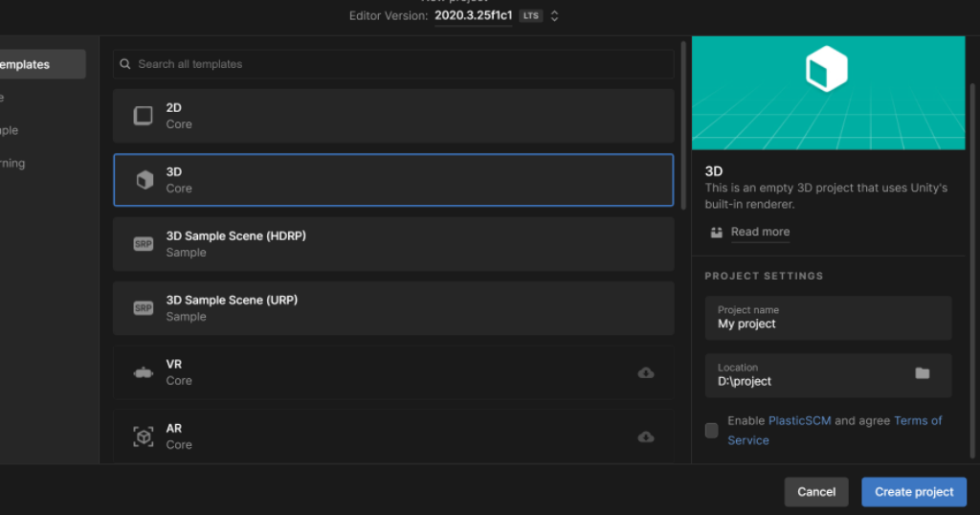Image resolution: width=980 pixels, height=515 pixels.
Task: Click the editor version 2020.3.25f1c1
Action: [473, 15]
